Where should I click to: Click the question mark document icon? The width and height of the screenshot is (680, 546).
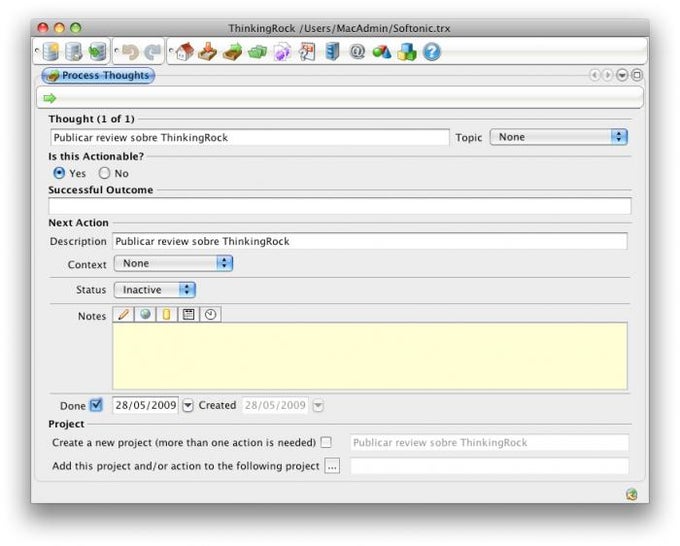pyautogui.click(x=307, y=52)
